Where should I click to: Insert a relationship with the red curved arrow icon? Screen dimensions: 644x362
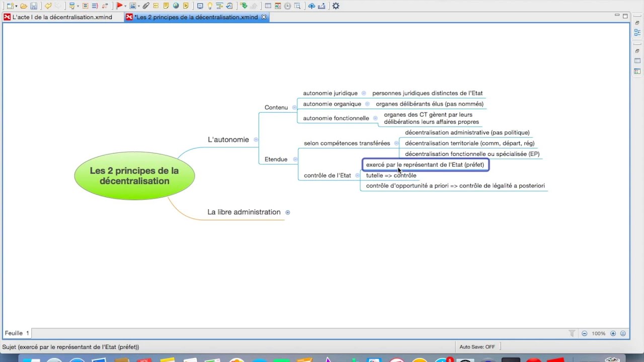coord(105,6)
